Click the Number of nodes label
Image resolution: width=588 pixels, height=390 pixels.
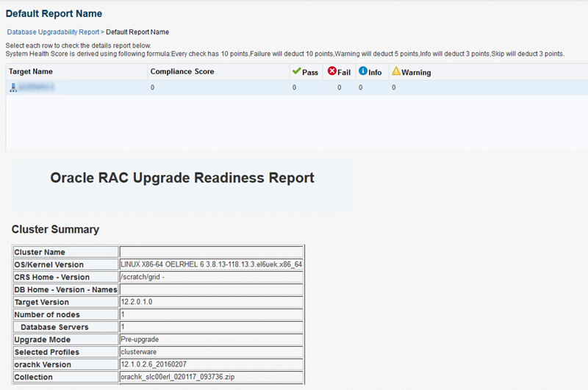pos(66,314)
